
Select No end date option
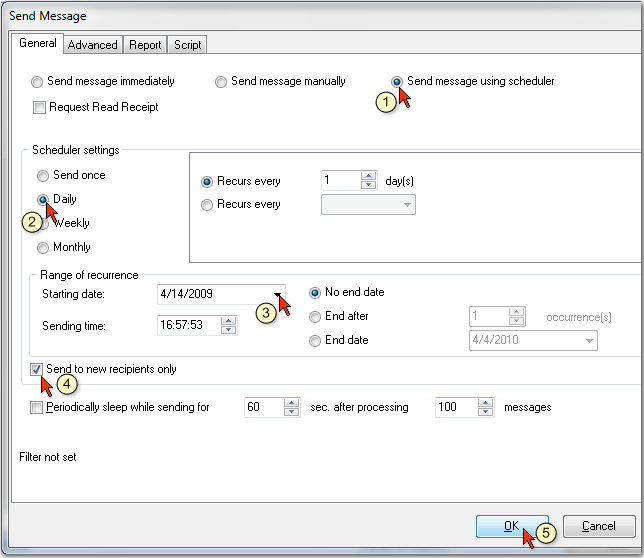coord(315,293)
